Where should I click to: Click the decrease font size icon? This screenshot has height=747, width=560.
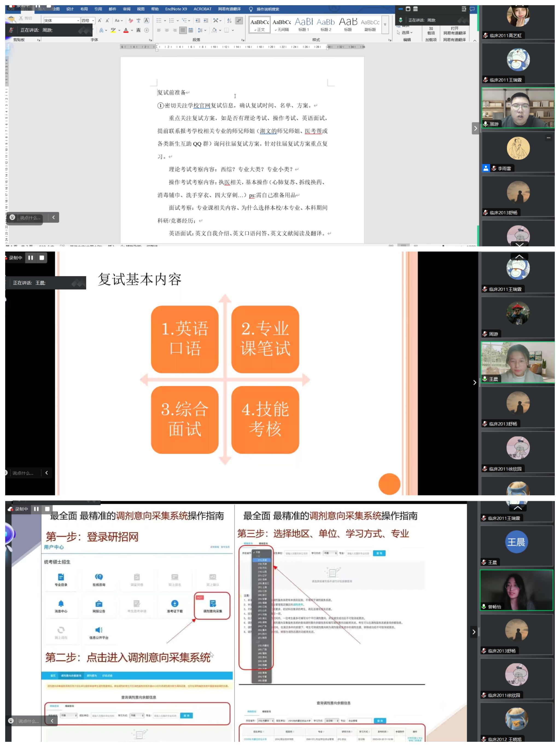pos(107,21)
